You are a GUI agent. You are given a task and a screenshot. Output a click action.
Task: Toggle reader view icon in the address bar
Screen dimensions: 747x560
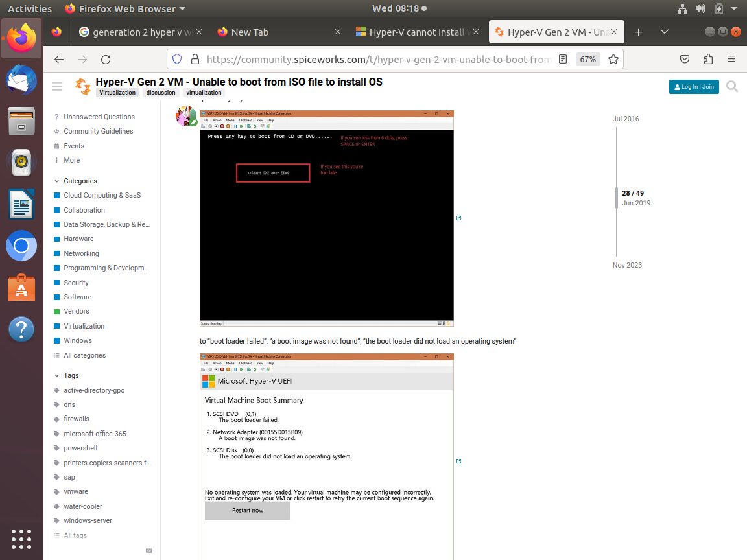pos(563,59)
